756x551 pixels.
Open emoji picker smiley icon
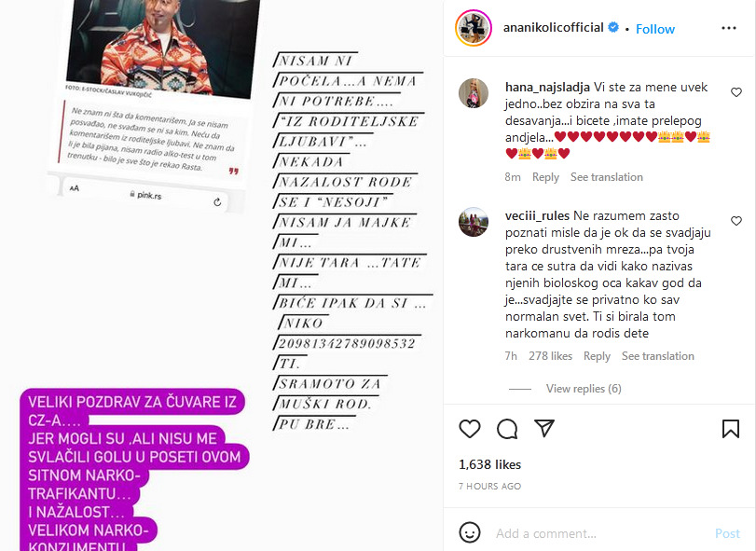470,532
